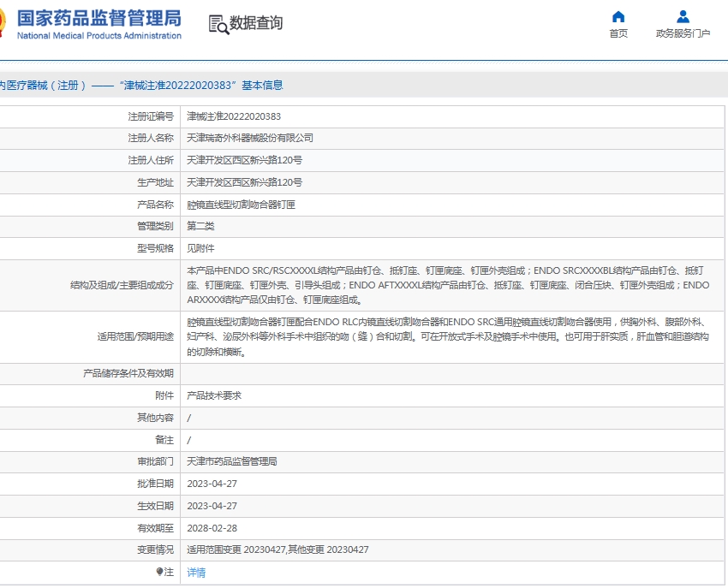
Task: Select registration number 津械注准20222020383 value
Action: pos(234,116)
